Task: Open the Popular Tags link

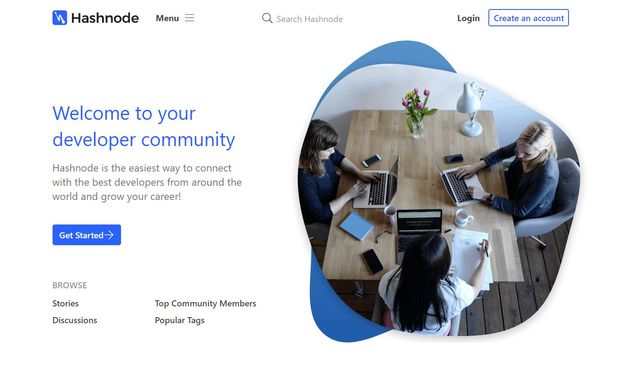Action: coord(180,320)
